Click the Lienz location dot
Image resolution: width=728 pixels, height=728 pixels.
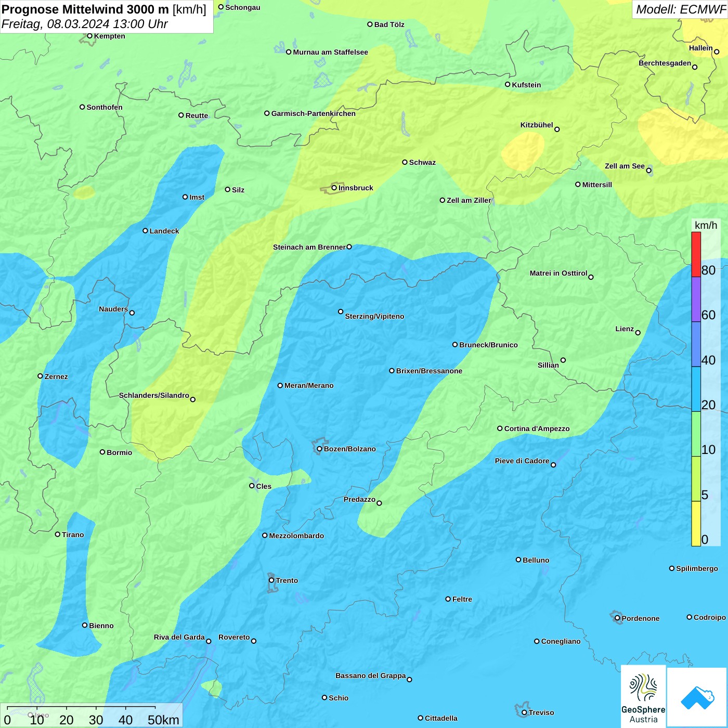point(638,332)
